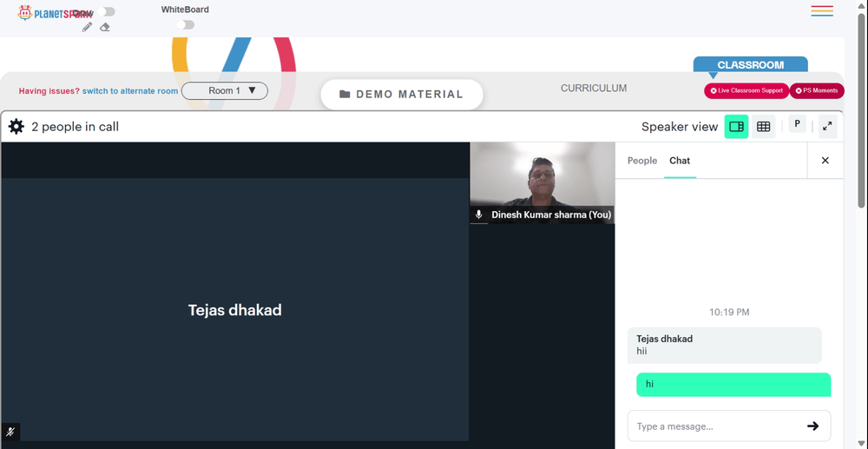Toggle the Draw switch on

click(106, 11)
